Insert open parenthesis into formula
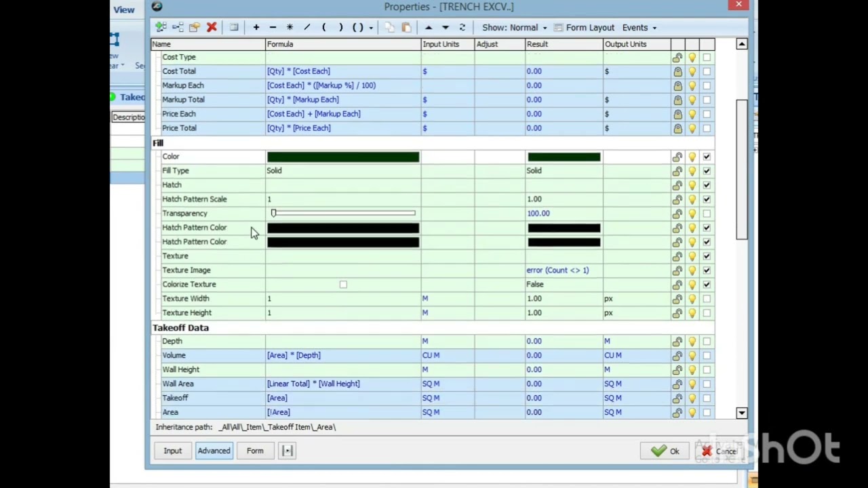Viewport: 868px width, 488px height. [x=323, y=28]
